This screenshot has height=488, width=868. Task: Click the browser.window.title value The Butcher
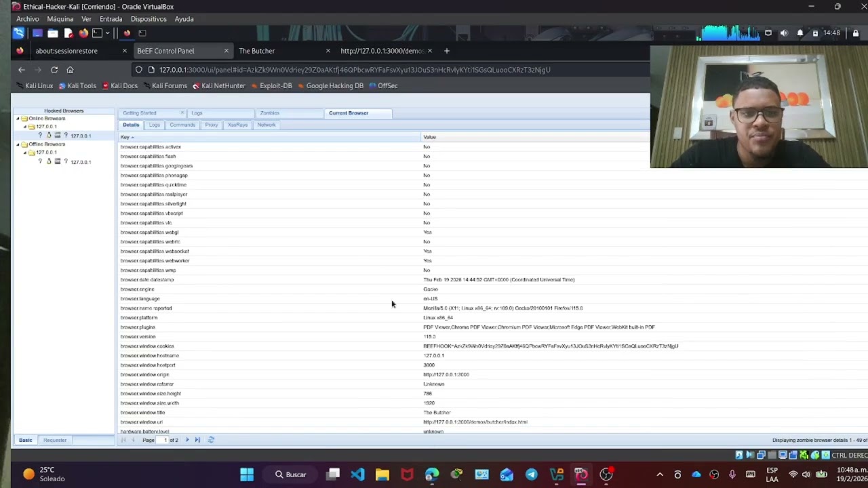pyautogui.click(x=437, y=413)
